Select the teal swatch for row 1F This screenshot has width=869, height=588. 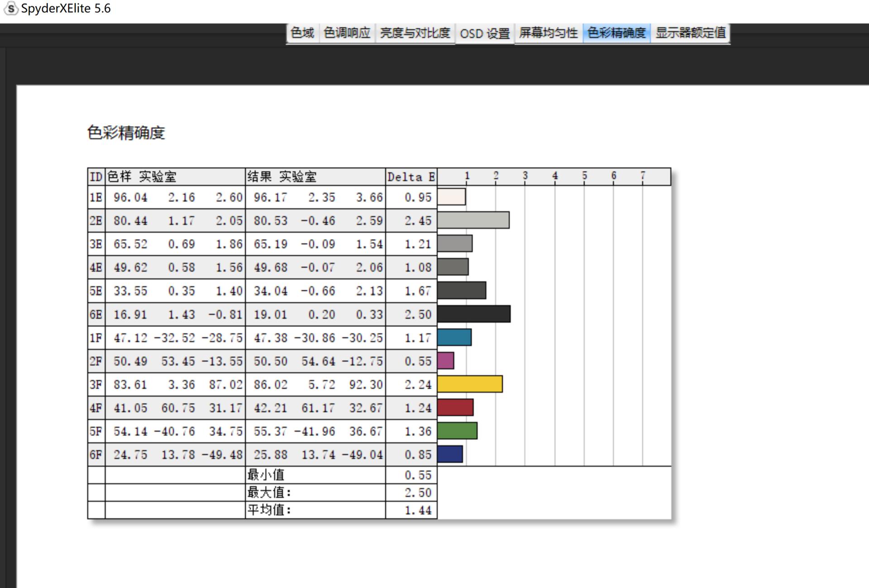[x=455, y=337]
